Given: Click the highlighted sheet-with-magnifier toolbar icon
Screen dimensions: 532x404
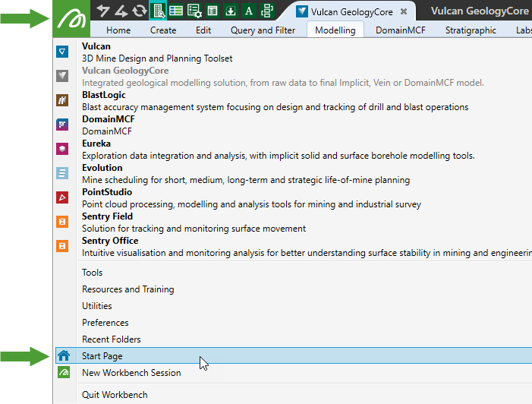Looking at the screenshot, I should tap(158, 11).
